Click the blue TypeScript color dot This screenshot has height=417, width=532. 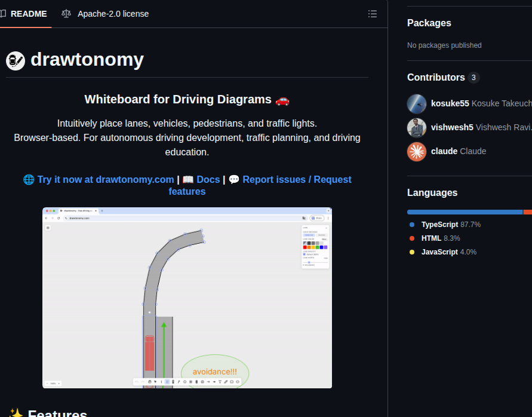click(x=412, y=225)
